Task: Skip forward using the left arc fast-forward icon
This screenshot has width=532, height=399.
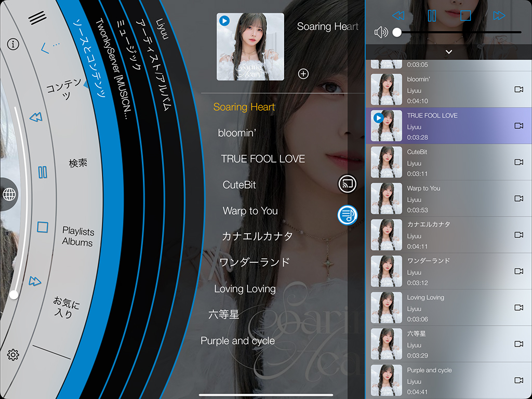Action: [x=35, y=281]
